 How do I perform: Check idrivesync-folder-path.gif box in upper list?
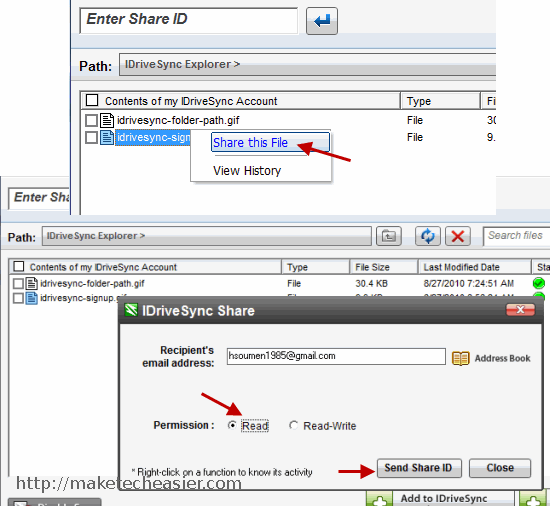coord(91,120)
